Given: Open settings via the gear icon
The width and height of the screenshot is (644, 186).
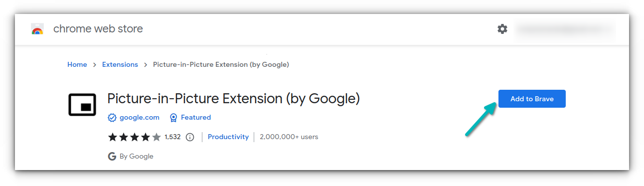Looking at the screenshot, I should (x=502, y=29).
